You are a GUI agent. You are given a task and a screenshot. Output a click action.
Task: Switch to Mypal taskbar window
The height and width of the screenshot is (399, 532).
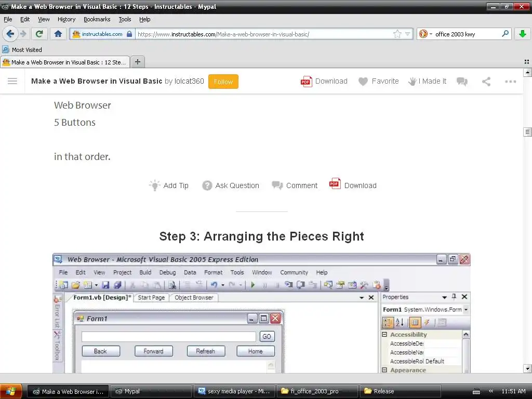coord(151,391)
